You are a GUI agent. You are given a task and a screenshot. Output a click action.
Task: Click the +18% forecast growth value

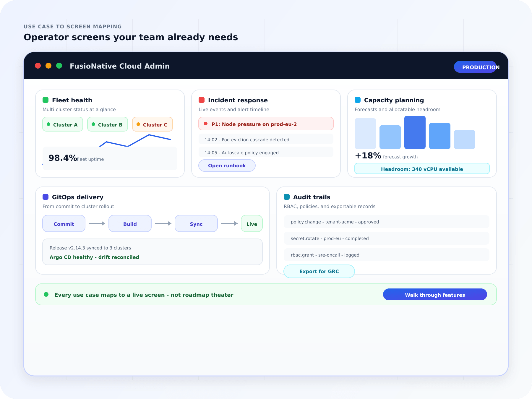point(368,155)
